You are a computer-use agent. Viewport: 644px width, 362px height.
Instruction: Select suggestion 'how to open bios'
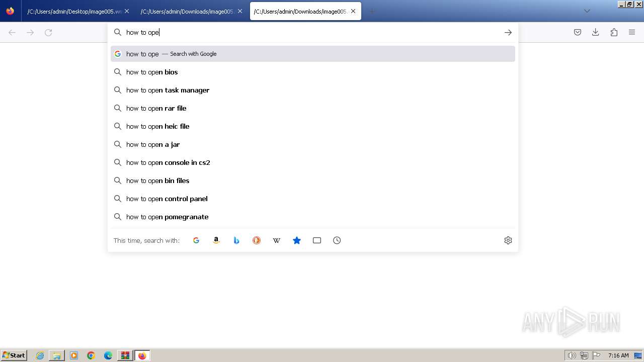pos(313,72)
